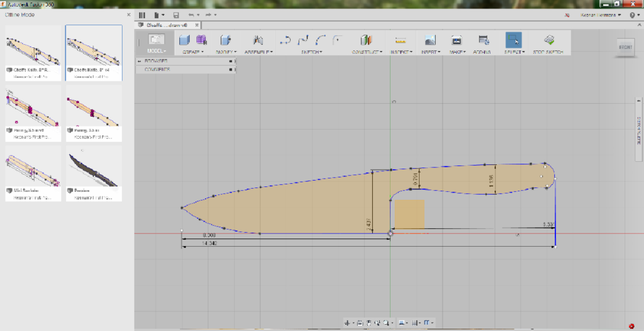The width and height of the screenshot is (644, 331).
Task: Click the Orbit navigation icon
Action: coord(348,323)
